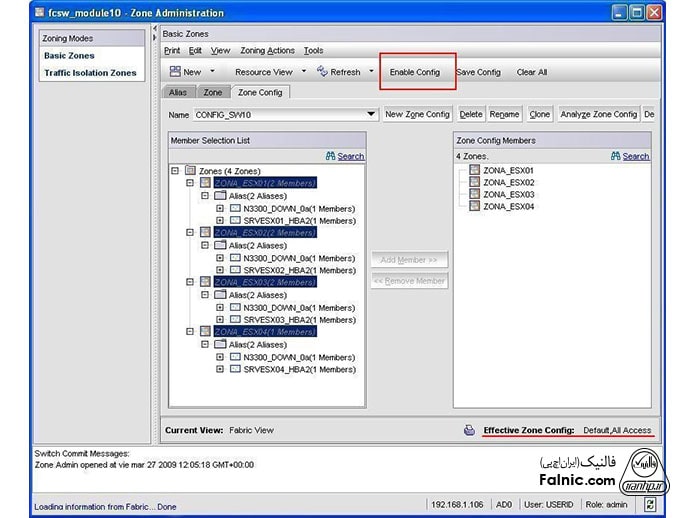Select ZONA_ESX04 zone icon in Zone Config Members
694x518 pixels.
tap(475, 207)
